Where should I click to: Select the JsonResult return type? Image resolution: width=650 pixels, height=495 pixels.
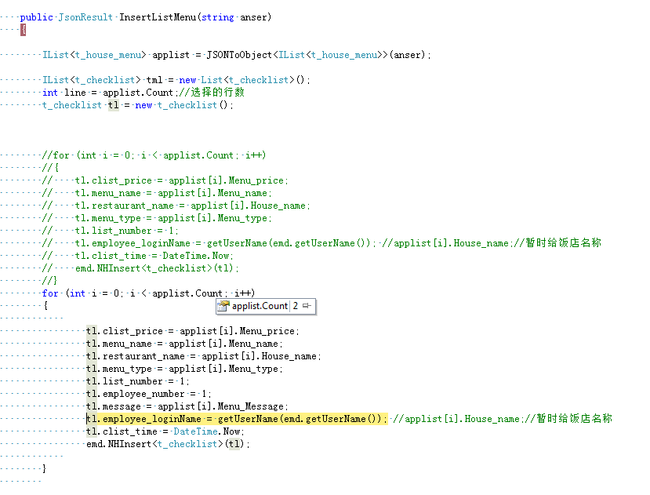85,17
